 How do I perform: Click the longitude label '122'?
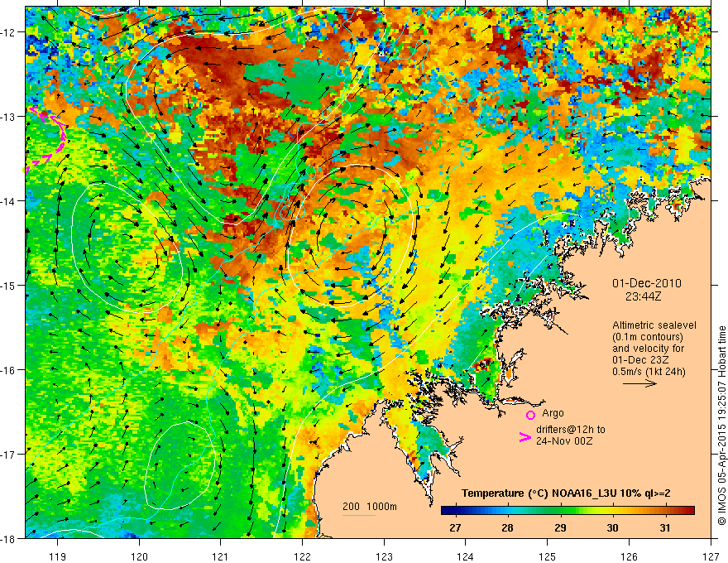tap(302, 556)
